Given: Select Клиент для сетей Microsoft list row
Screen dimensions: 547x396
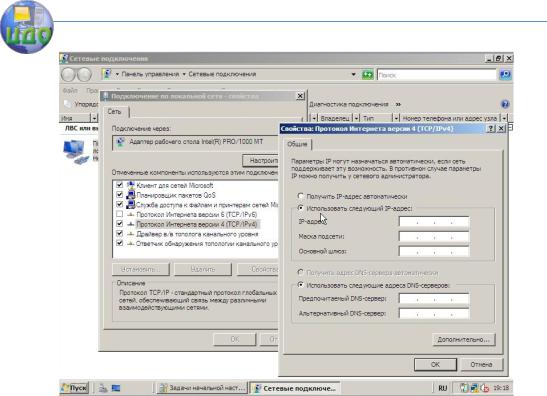Looking at the screenshot, I should click(x=175, y=185).
